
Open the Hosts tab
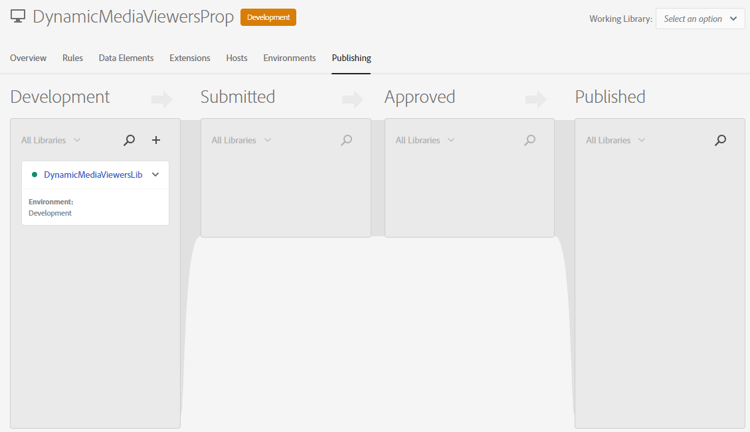tap(237, 58)
